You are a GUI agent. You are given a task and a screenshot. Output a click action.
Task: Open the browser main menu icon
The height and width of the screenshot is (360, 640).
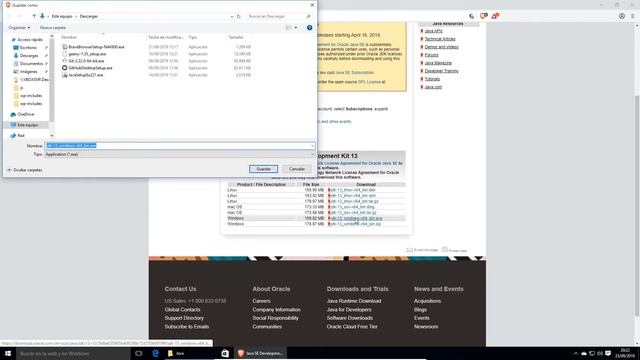pos(633,16)
